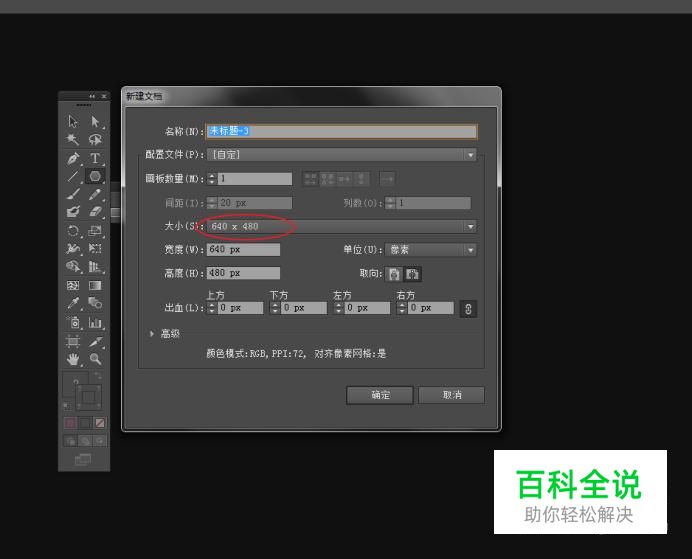Apply solid Color mode swatch
Image resolution: width=692 pixels, height=559 pixels.
point(70,423)
